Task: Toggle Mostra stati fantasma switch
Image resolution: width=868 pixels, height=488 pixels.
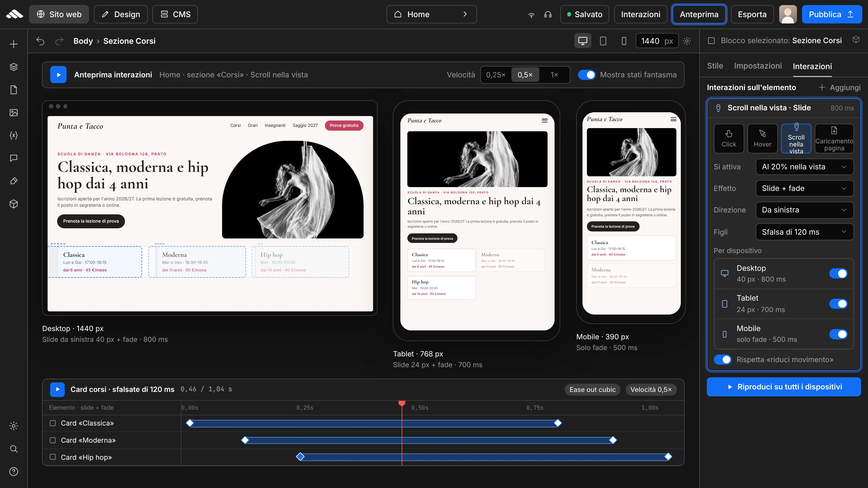Action: 587,75
